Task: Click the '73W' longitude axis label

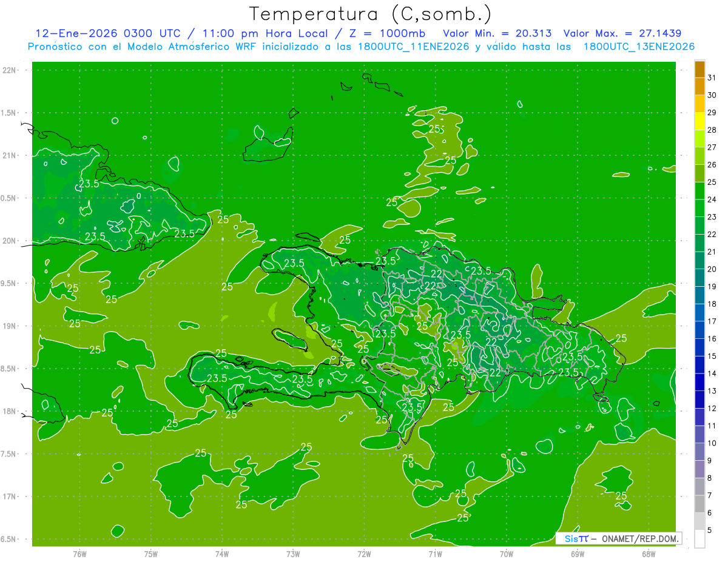Action: click(293, 554)
